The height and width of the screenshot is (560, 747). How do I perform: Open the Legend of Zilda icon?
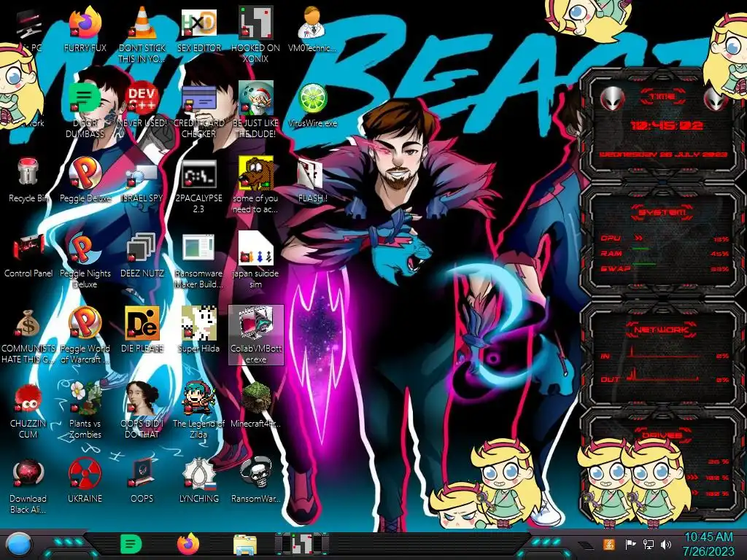coord(198,411)
